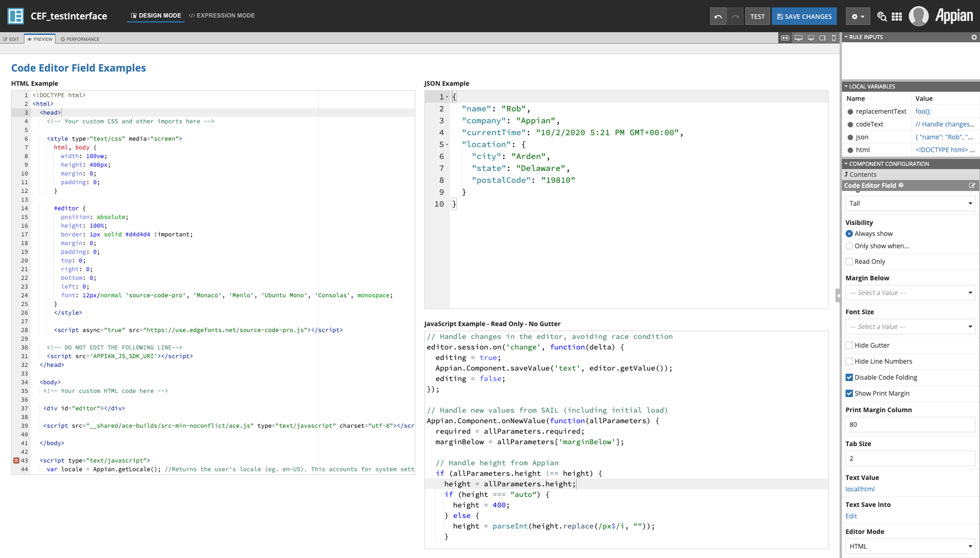Undo the last change
The height and width of the screenshot is (558, 980).
click(718, 17)
